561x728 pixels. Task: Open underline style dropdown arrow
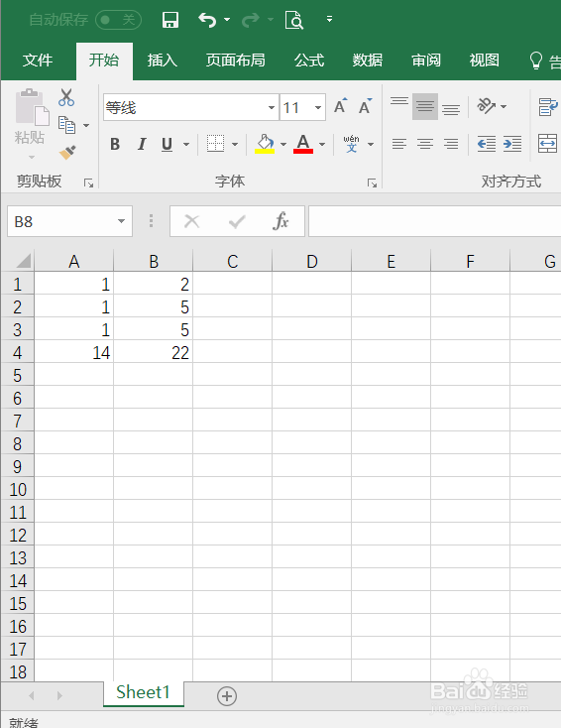pyautogui.click(x=186, y=144)
